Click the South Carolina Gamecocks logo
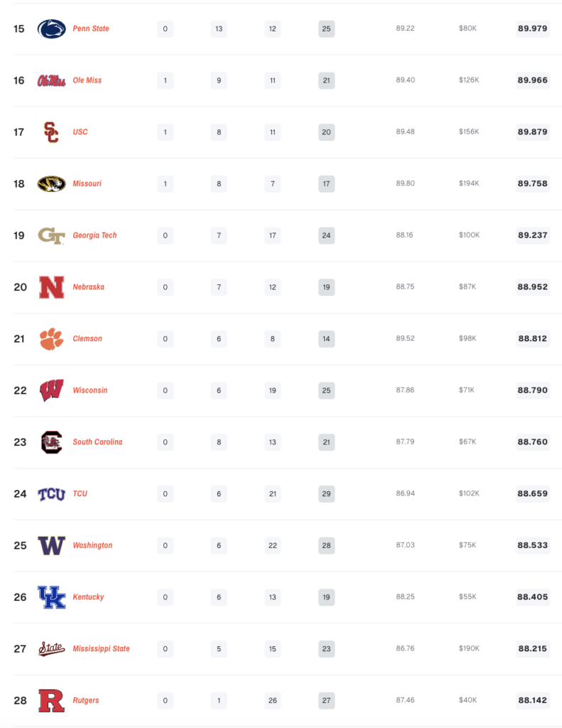The image size is (562, 728). [x=51, y=442]
